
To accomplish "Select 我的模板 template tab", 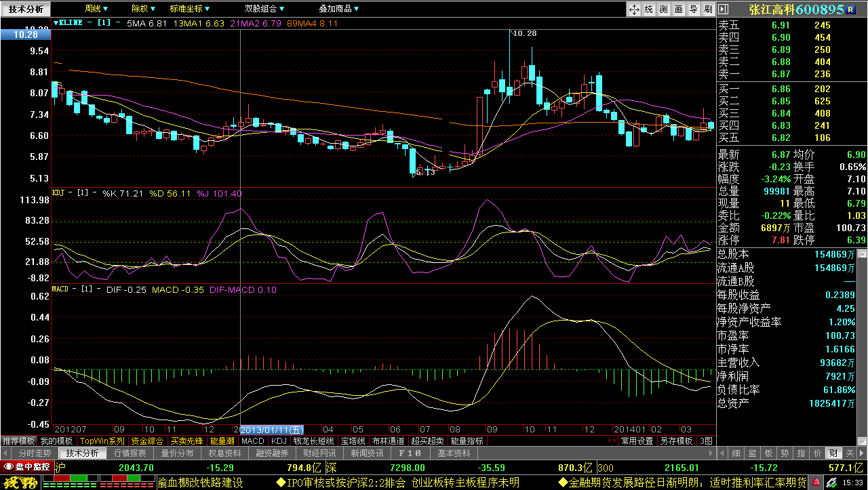I will coord(56,441).
